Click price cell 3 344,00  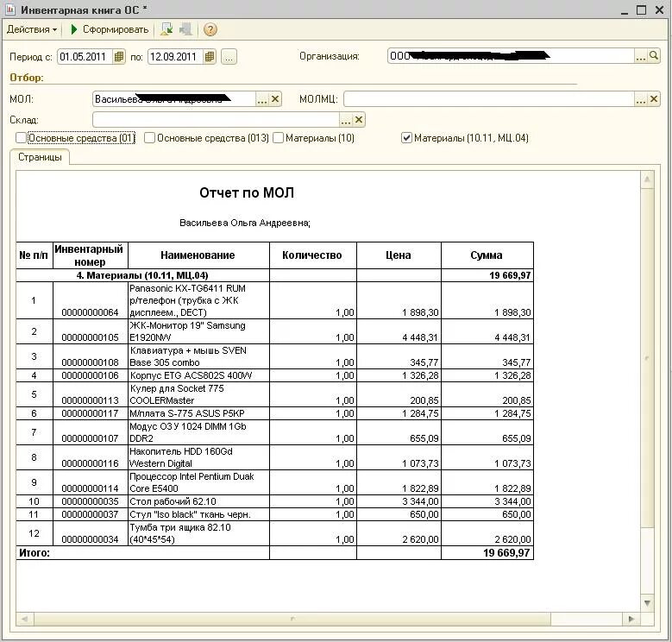tap(399, 501)
